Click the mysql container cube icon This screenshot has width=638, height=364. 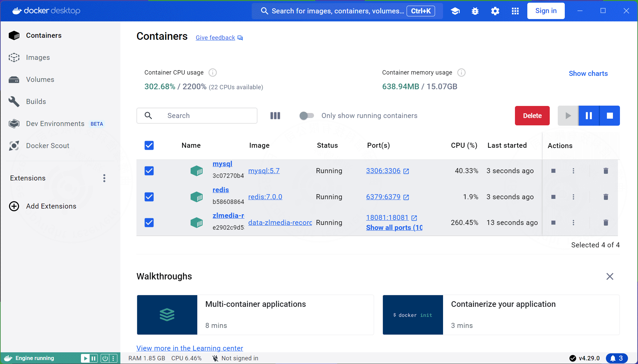pyautogui.click(x=197, y=171)
